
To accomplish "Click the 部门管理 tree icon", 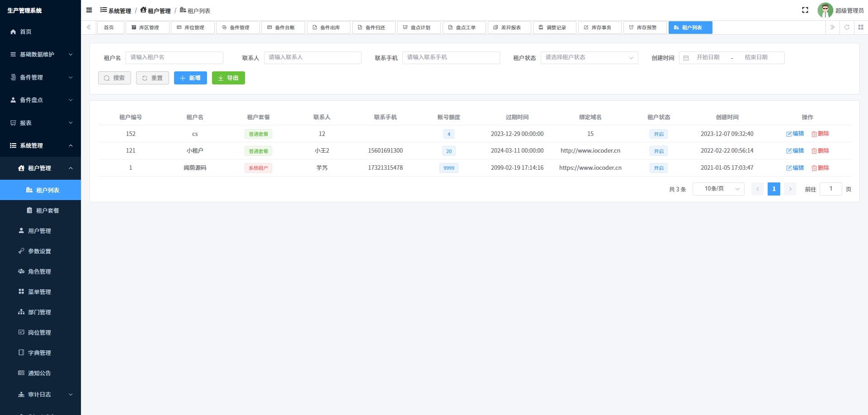I will pyautogui.click(x=21, y=312).
